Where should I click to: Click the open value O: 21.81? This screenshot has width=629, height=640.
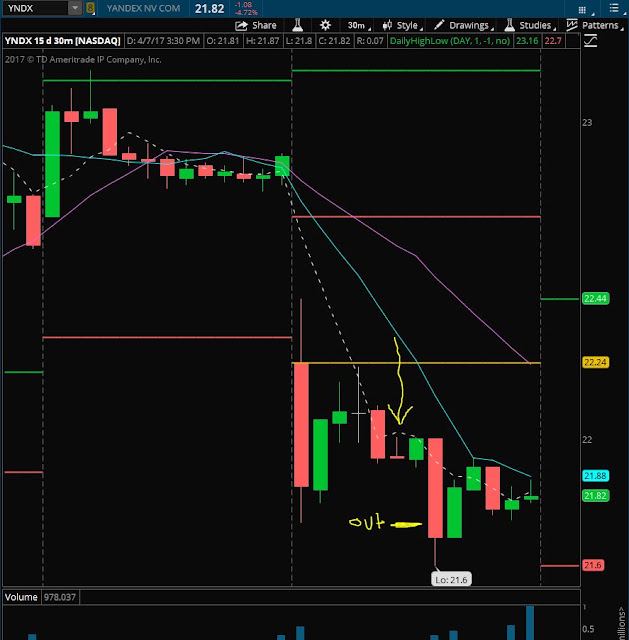click(223, 41)
